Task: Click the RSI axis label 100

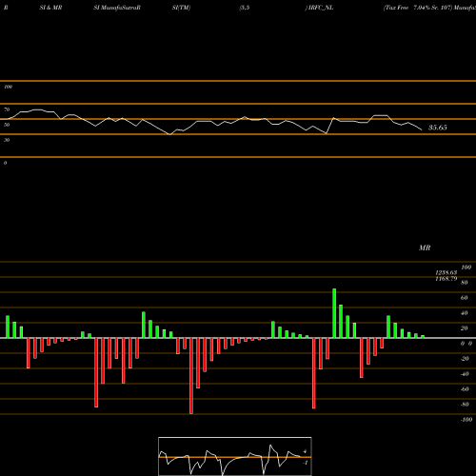Action: coord(8,87)
